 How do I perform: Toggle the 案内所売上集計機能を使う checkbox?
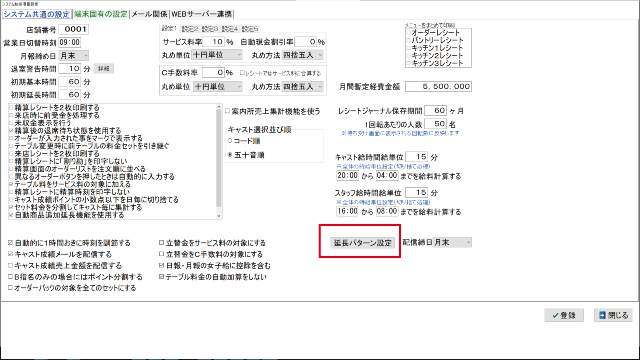coord(228,111)
